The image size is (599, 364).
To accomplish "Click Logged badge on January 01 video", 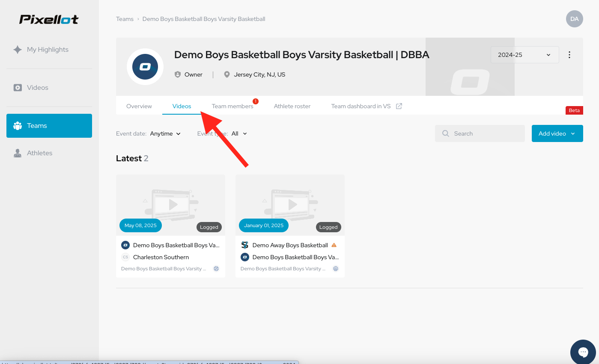I will pyautogui.click(x=328, y=227).
